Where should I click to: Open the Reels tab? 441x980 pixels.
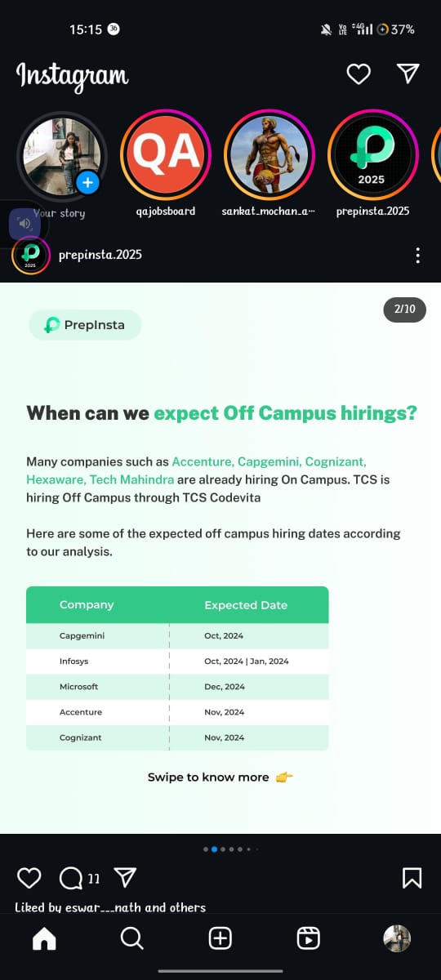pos(309,938)
